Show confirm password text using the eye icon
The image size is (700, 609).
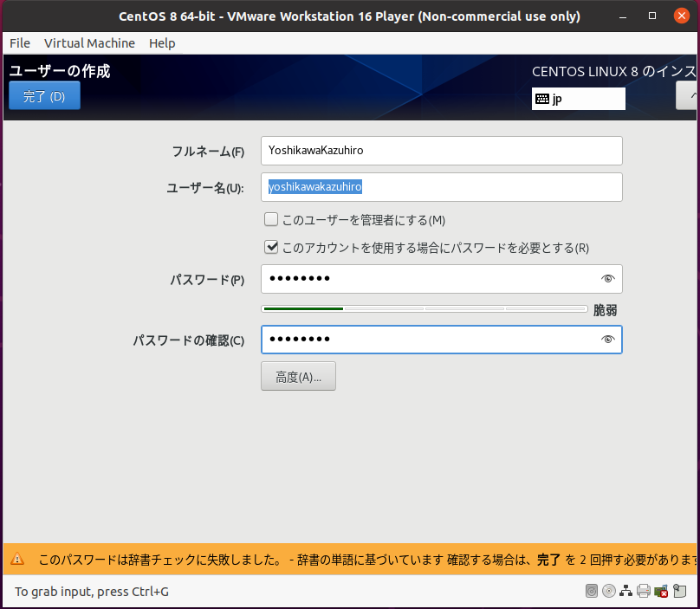[607, 340]
